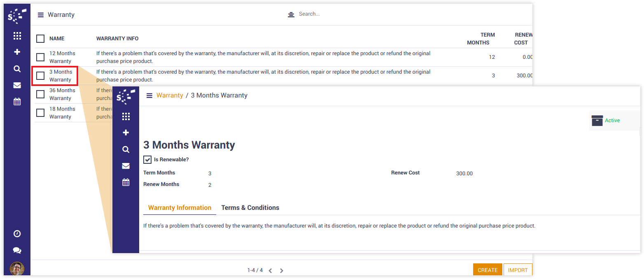Check the 12 Months Warranty row checkbox
The height and width of the screenshot is (279, 644).
click(40, 57)
